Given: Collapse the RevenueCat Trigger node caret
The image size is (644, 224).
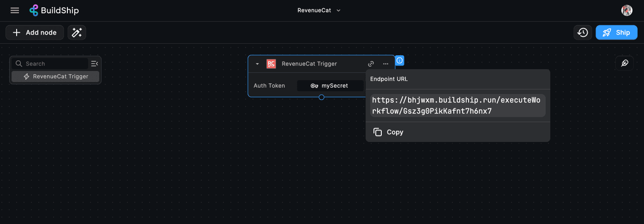Looking at the screenshot, I should [258, 64].
